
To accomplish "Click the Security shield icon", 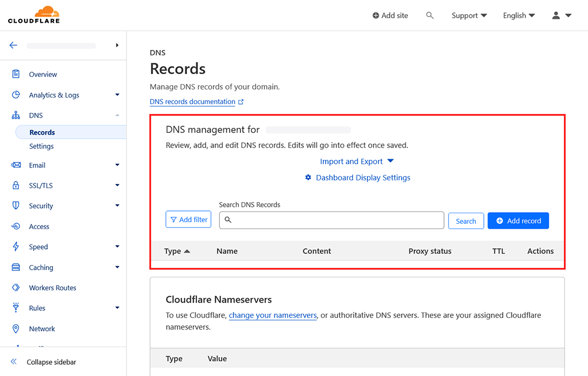I will [16, 205].
